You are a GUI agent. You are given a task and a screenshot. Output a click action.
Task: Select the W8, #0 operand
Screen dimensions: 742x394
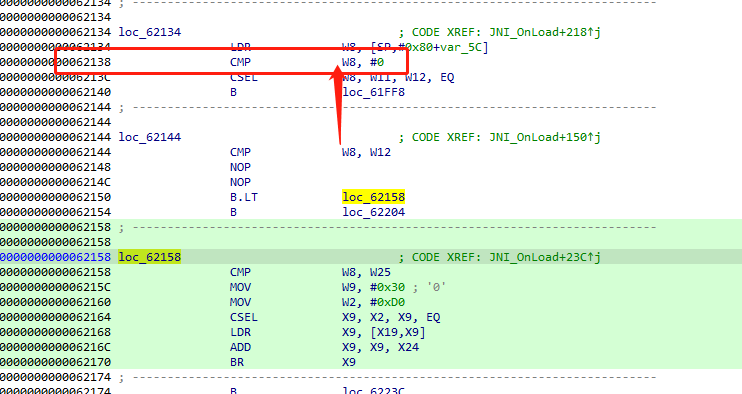tap(363, 62)
